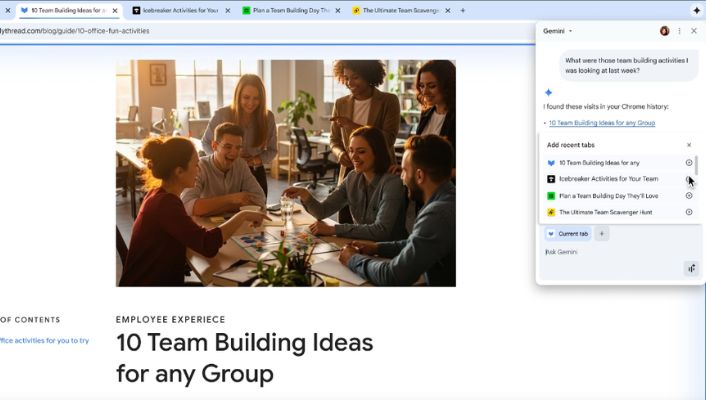
Task: Add 'The Ultimate Team Scavenger Hunt' tab
Action: pos(688,212)
